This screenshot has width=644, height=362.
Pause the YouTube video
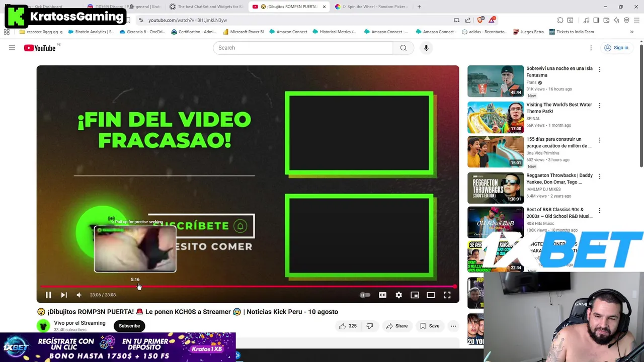[x=48, y=295]
